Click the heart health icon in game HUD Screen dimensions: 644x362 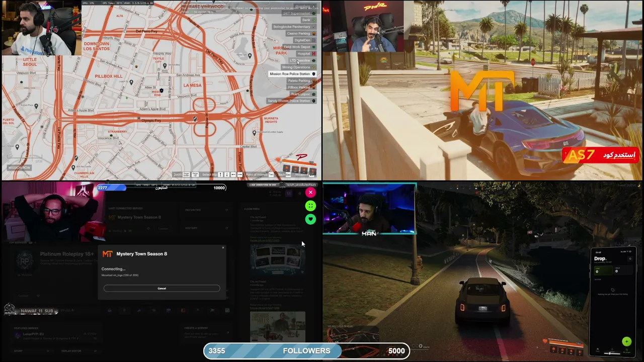click(x=545, y=341)
